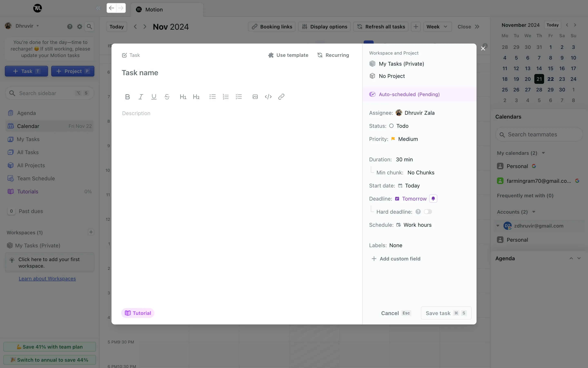Apply italic formatting to description
This screenshot has height=368, width=588.
pyautogui.click(x=140, y=97)
